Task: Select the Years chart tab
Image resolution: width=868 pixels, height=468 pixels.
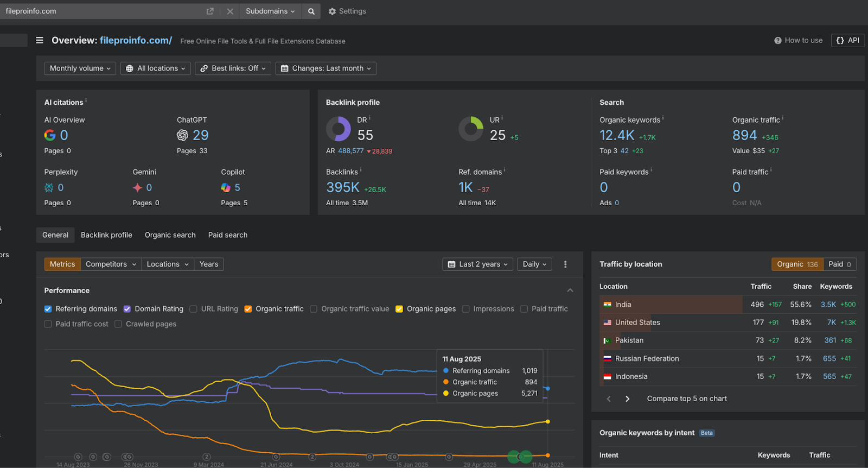Action: click(x=209, y=264)
